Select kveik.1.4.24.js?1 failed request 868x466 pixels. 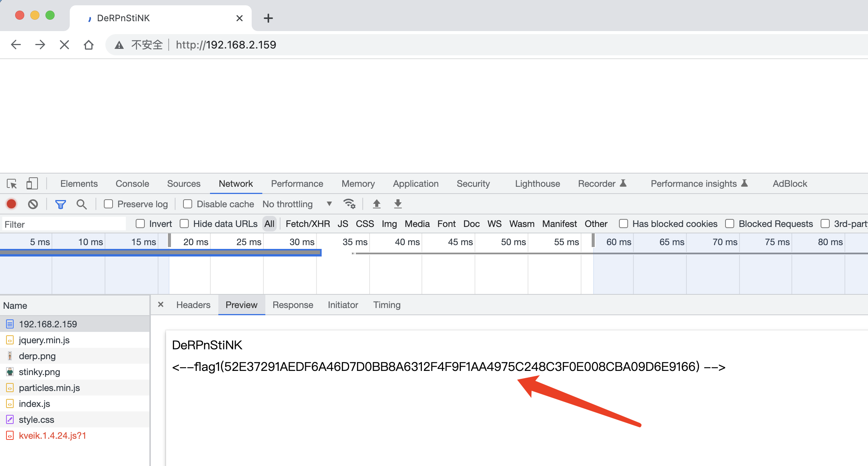point(52,436)
